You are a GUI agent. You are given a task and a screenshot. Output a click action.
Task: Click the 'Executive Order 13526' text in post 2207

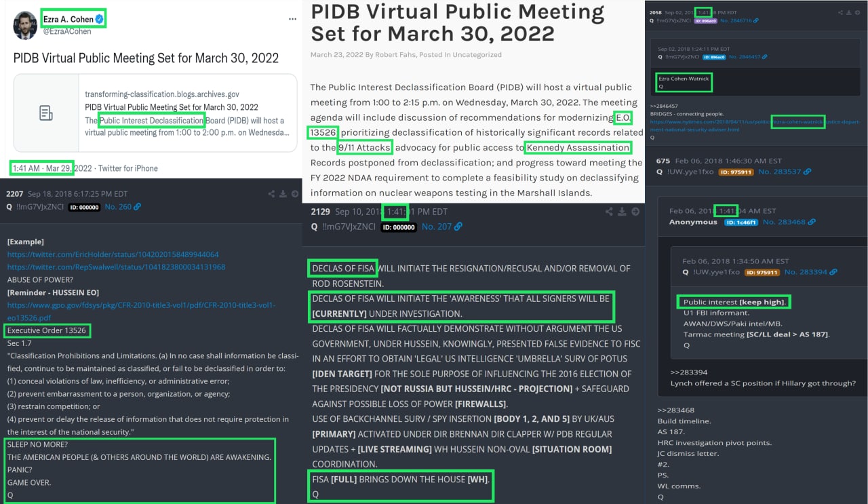point(47,331)
